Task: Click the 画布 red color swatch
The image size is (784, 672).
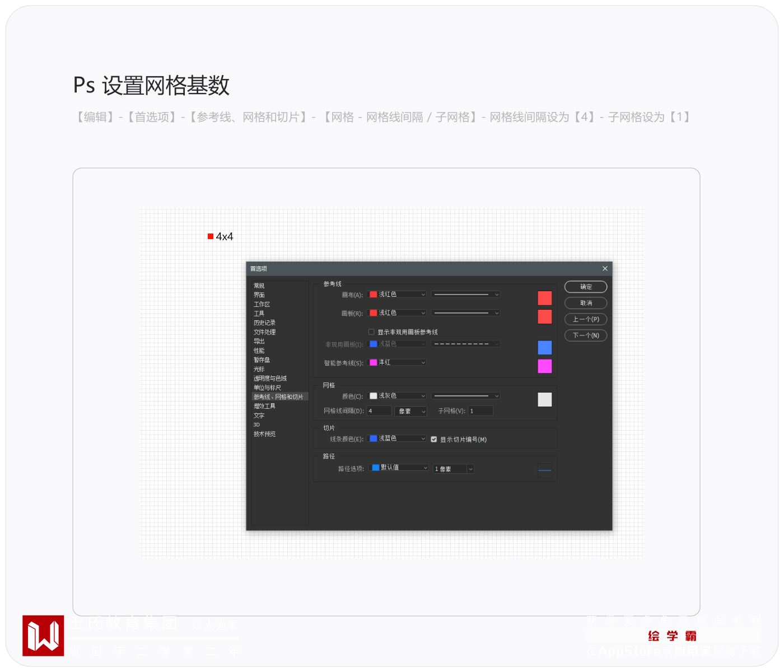Action: coord(545,298)
